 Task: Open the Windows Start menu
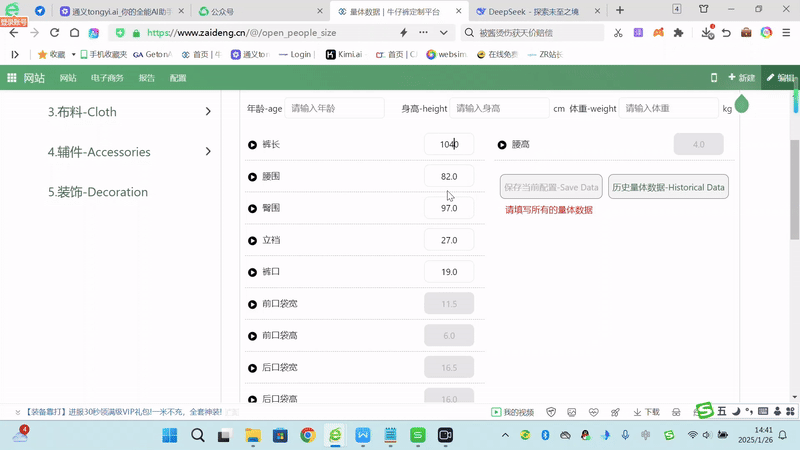coord(169,435)
